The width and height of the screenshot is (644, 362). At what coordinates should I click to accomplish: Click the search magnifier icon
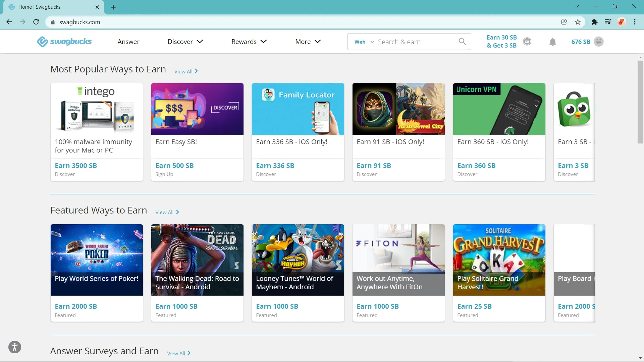462,42
